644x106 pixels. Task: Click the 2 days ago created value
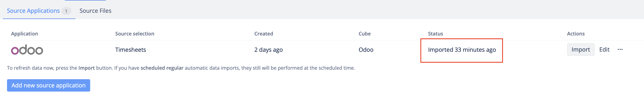pyautogui.click(x=268, y=50)
